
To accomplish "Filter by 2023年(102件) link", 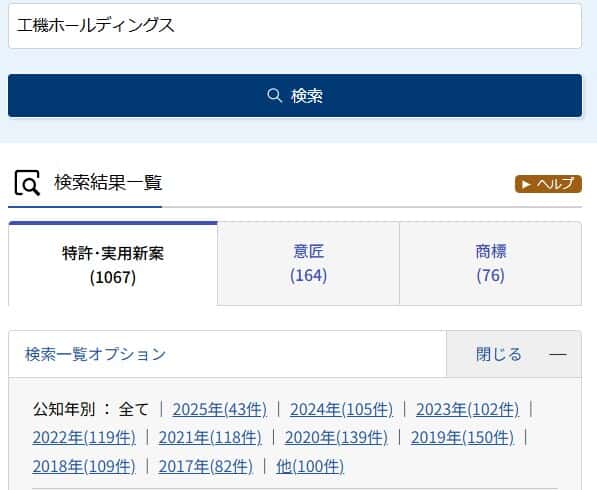I will (468, 410).
